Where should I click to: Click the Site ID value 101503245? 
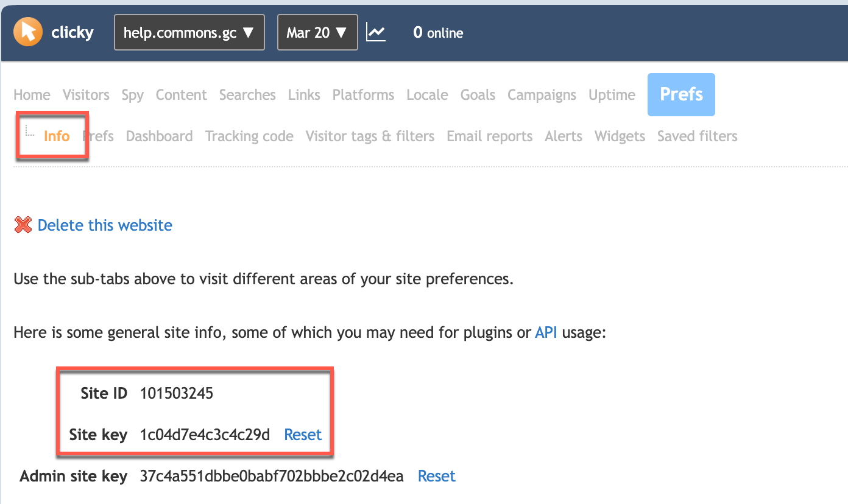coord(177,394)
